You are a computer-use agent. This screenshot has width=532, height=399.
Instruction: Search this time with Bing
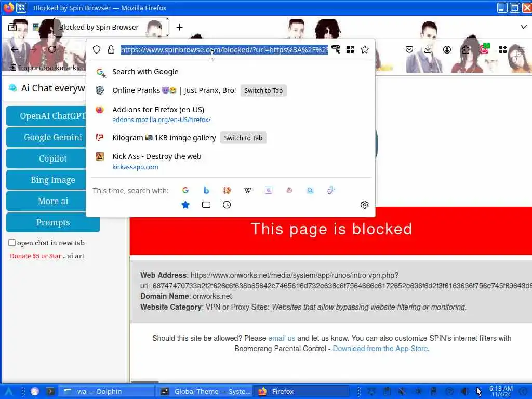coord(206,190)
